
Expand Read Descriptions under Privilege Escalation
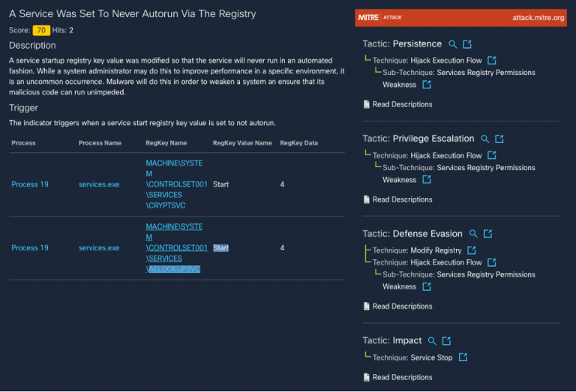(397, 199)
